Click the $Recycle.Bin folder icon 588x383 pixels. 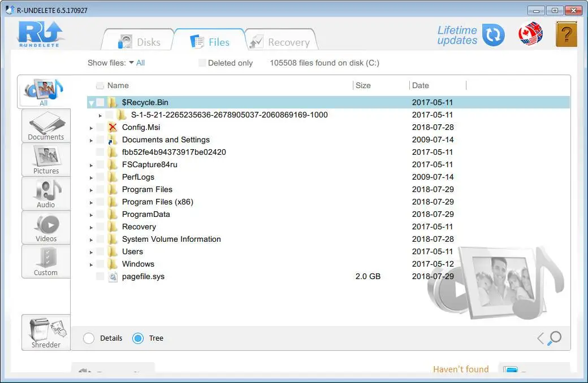pyautogui.click(x=112, y=102)
